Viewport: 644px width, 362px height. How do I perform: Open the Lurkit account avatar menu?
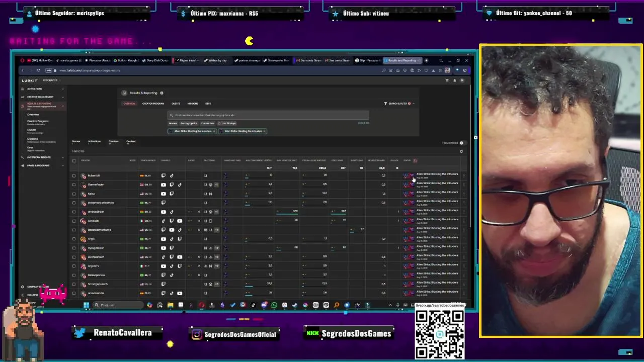point(462,80)
